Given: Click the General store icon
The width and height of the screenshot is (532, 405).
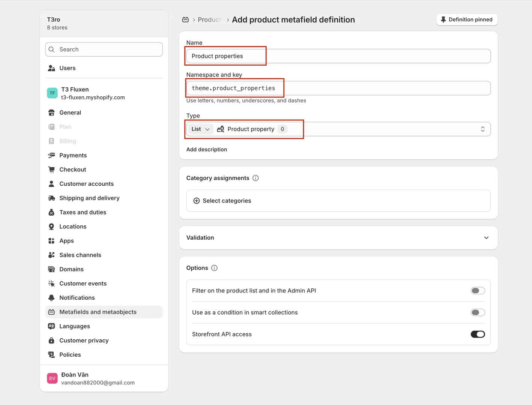Looking at the screenshot, I should click(51, 112).
